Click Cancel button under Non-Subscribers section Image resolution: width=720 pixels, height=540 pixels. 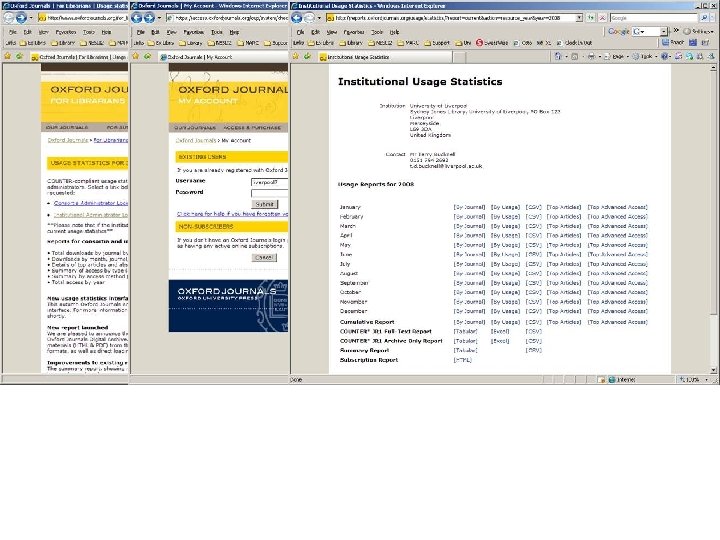(x=264, y=258)
